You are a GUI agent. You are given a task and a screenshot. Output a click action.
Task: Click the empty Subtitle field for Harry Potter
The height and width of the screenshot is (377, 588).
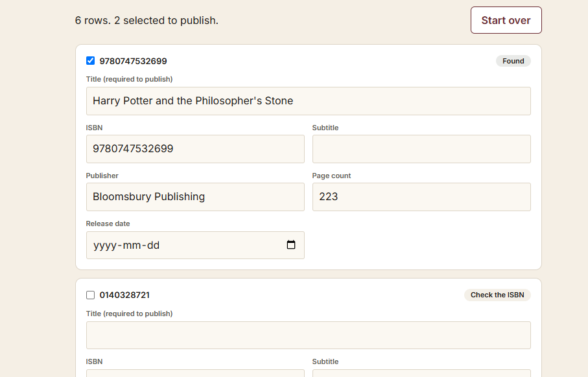[x=421, y=149]
